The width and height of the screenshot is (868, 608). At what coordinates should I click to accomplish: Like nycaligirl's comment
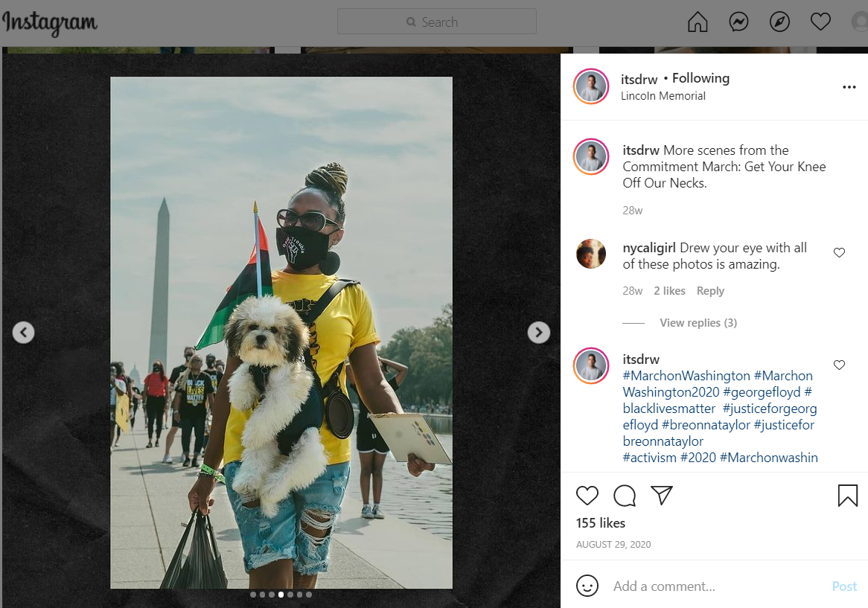tap(839, 253)
